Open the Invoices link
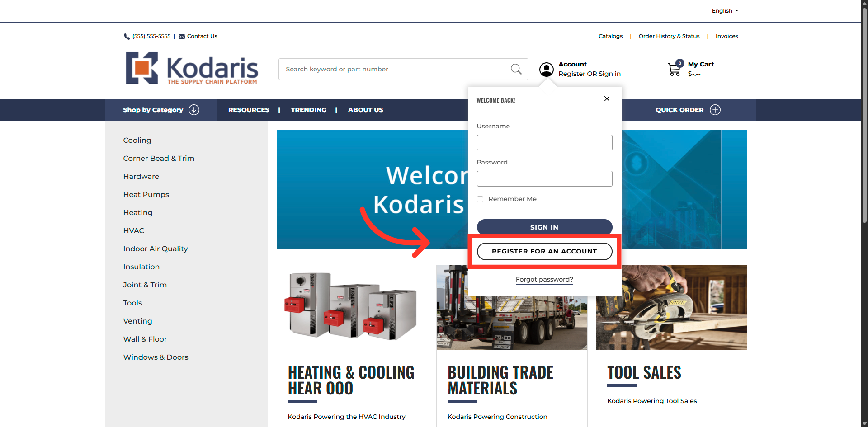This screenshot has width=868, height=427. [726, 36]
